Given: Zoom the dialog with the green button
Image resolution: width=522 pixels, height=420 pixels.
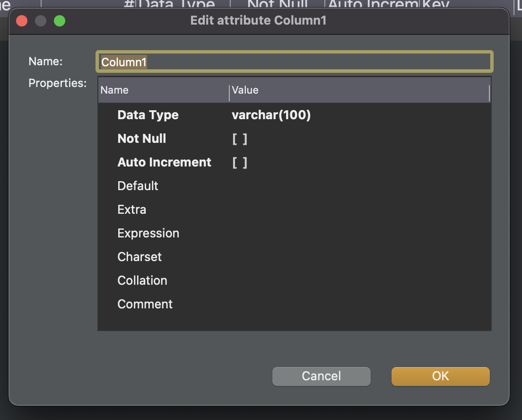Looking at the screenshot, I should point(60,21).
